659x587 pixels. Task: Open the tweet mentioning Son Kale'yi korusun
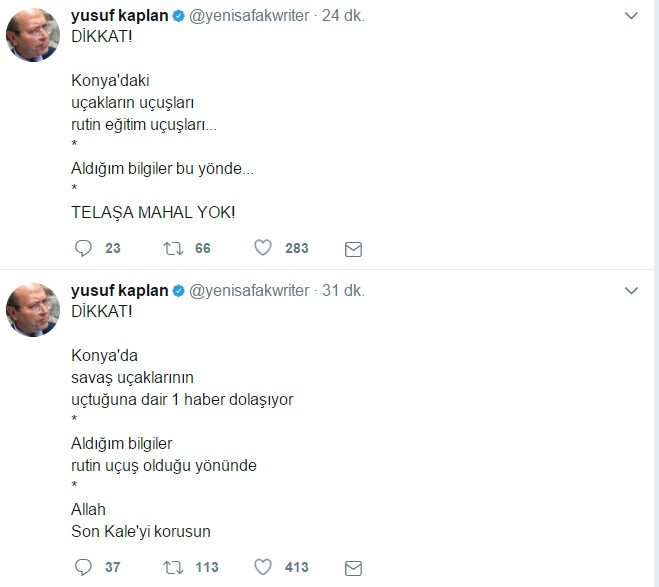point(141,531)
